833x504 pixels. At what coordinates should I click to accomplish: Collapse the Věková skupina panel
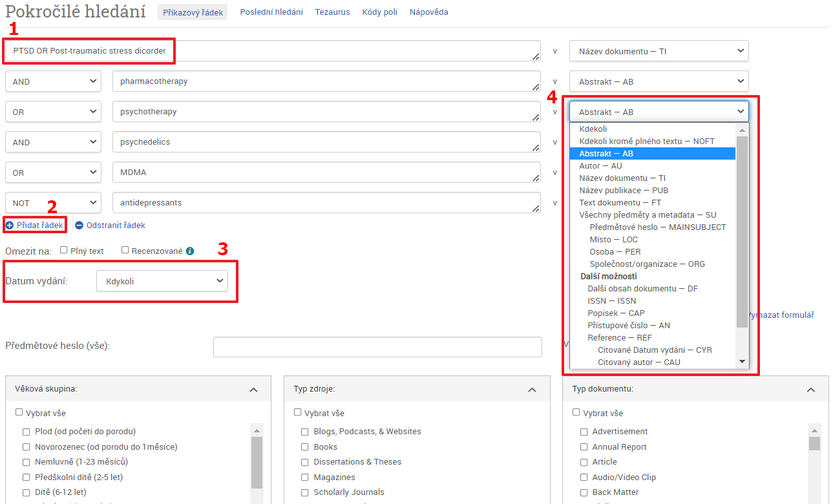(253, 390)
